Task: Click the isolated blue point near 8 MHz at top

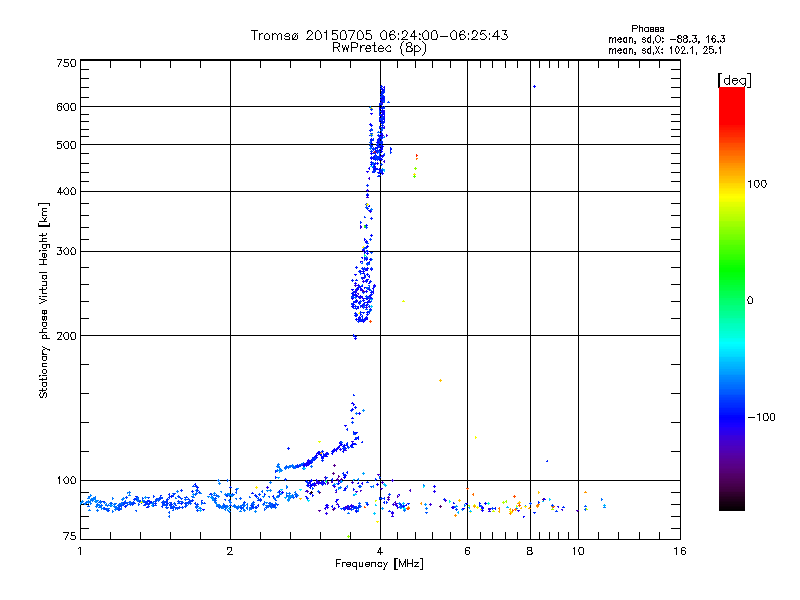Action: point(534,86)
